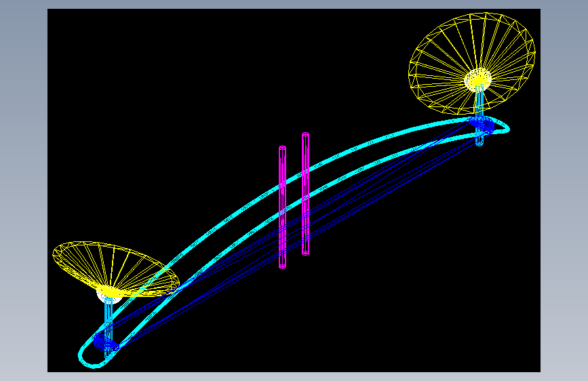Select the blue hub under the upper-right dish
Image resolution: width=588 pixels, height=381 pixels.
482,125
